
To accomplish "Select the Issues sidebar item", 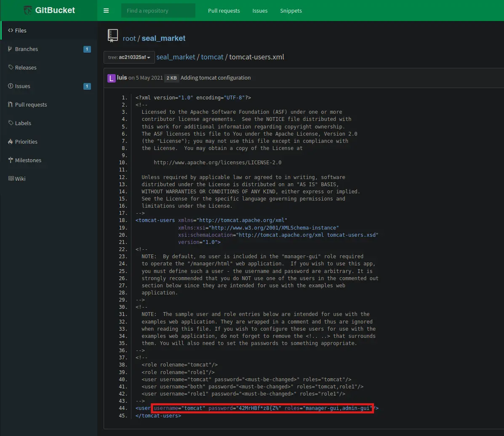I will click(x=49, y=86).
